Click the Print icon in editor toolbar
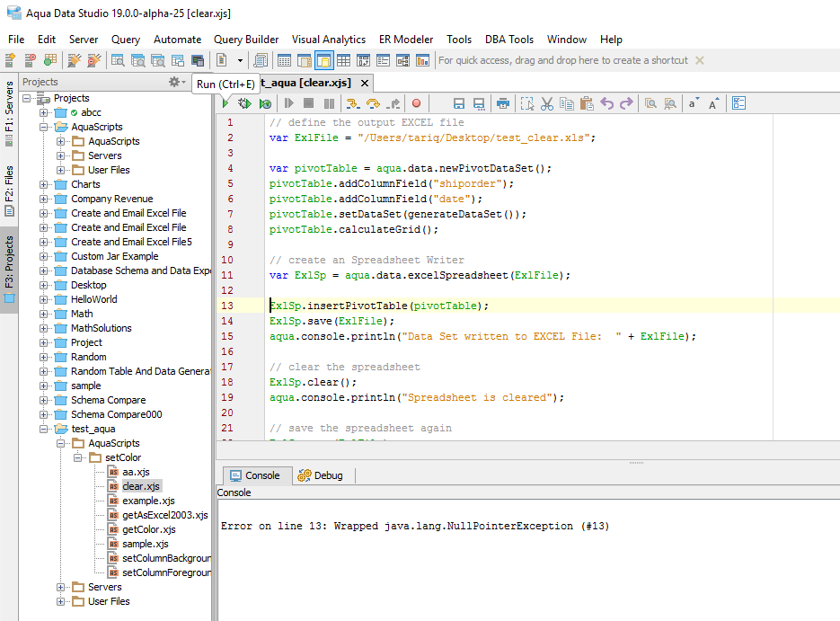The height and width of the screenshot is (621, 840). pyautogui.click(x=503, y=103)
